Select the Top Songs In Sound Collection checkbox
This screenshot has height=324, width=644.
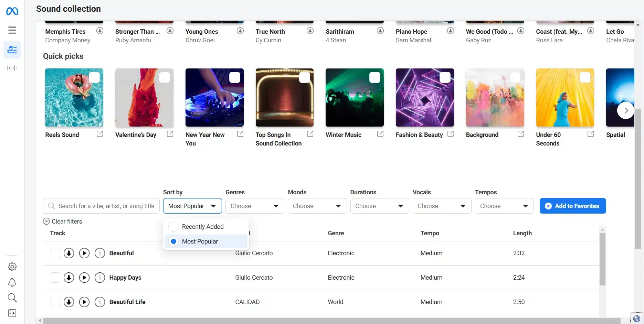[305, 77]
